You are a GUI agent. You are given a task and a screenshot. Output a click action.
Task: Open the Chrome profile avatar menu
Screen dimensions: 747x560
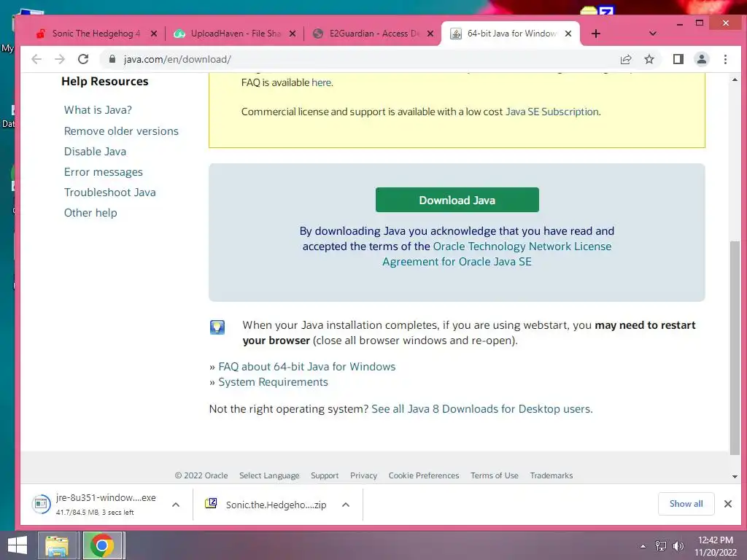(701, 59)
